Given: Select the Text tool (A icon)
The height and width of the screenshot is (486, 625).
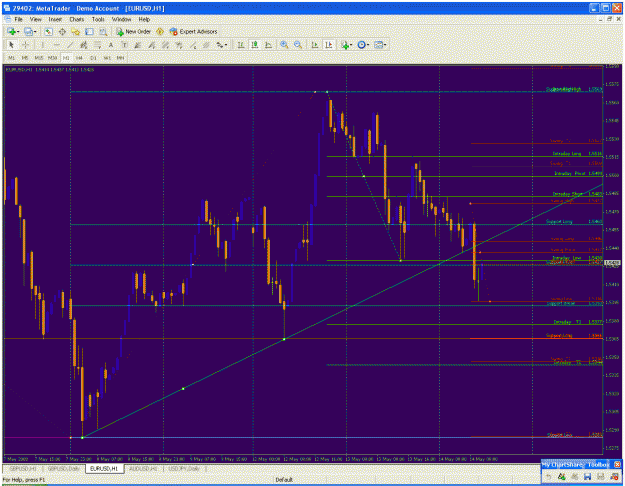Looking at the screenshot, I should pyautogui.click(x=111, y=45).
